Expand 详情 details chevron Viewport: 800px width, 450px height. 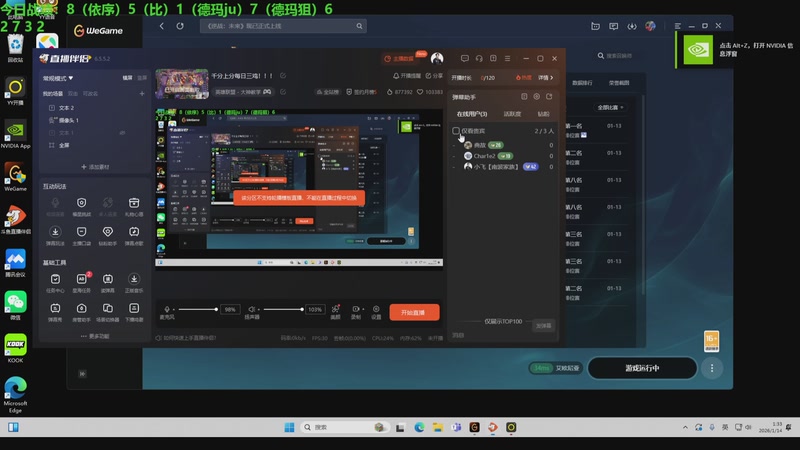(545, 78)
